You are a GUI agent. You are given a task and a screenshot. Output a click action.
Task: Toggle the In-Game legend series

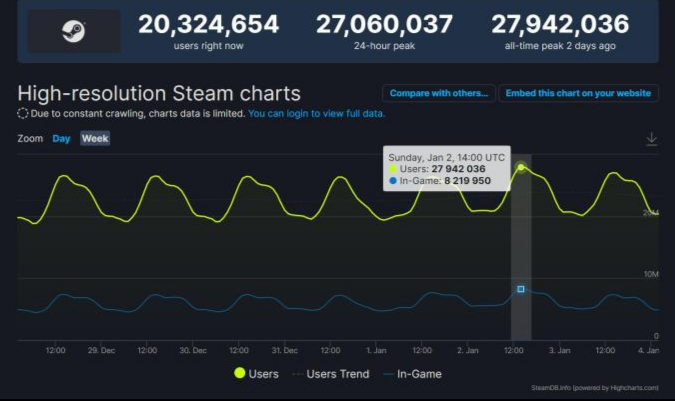pos(412,374)
